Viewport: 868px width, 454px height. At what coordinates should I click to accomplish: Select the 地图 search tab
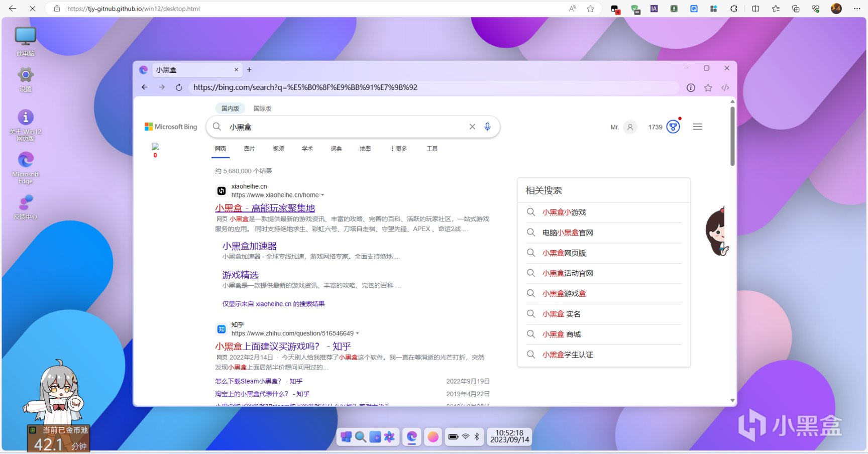point(365,149)
